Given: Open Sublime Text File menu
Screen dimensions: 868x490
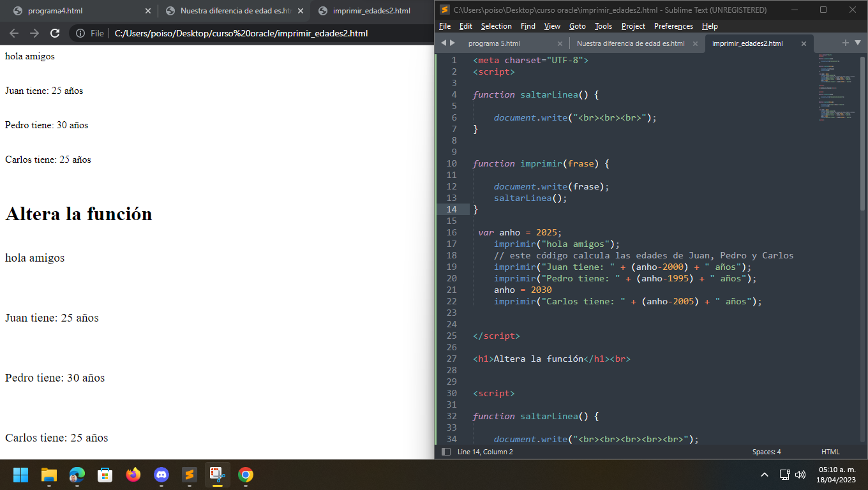Looking at the screenshot, I should (x=445, y=26).
